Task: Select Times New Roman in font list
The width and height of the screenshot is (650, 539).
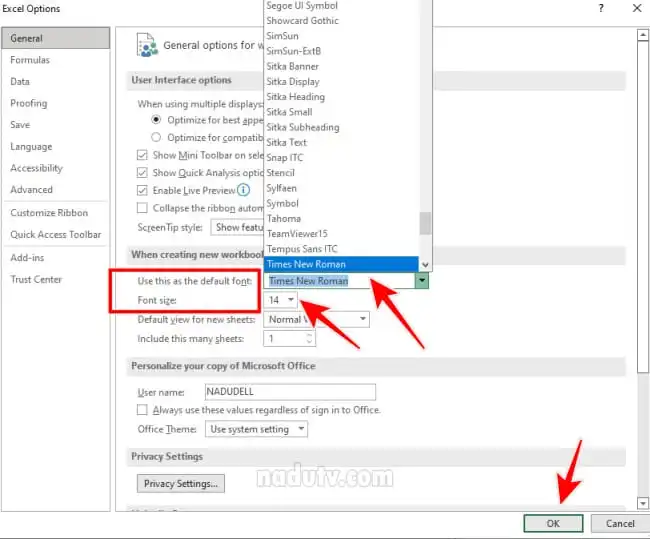Action: point(341,264)
